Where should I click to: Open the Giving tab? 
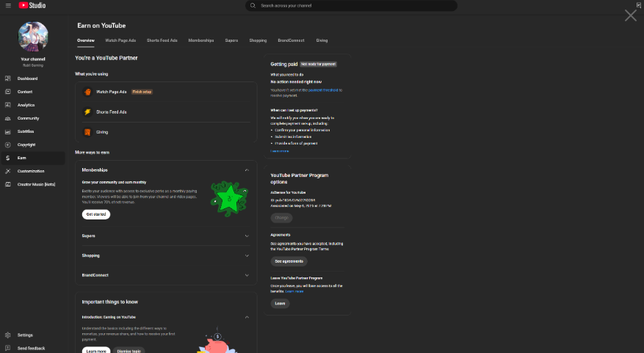pos(322,40)
